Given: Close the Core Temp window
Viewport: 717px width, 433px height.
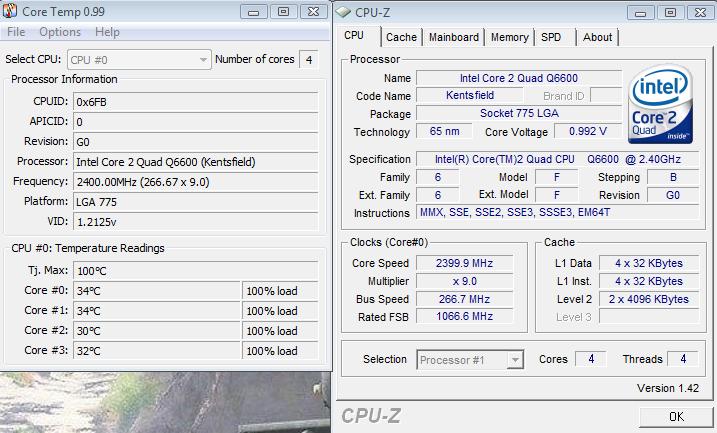Looking at the screenshot, I should pyautogui.click(x=314, y=12).
